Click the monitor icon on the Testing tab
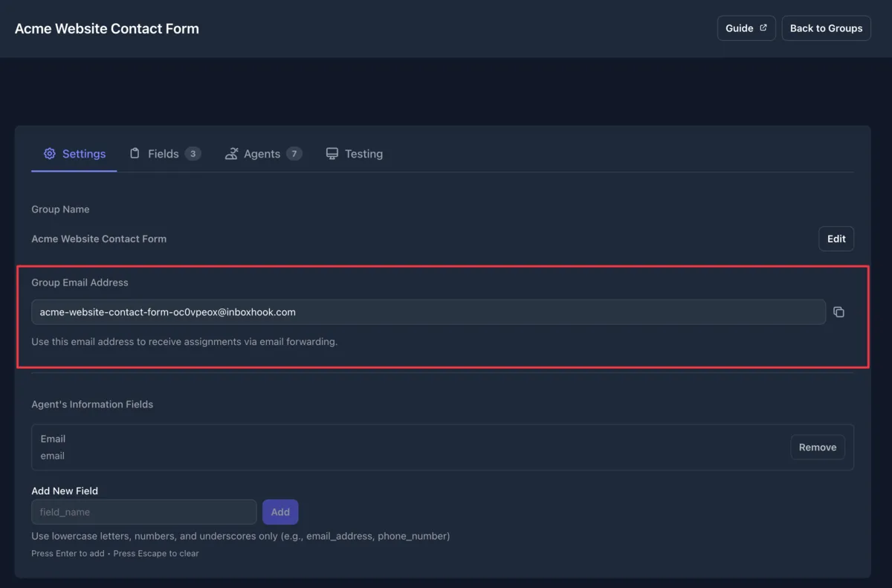Screen dimensions: 892x588 332,153
